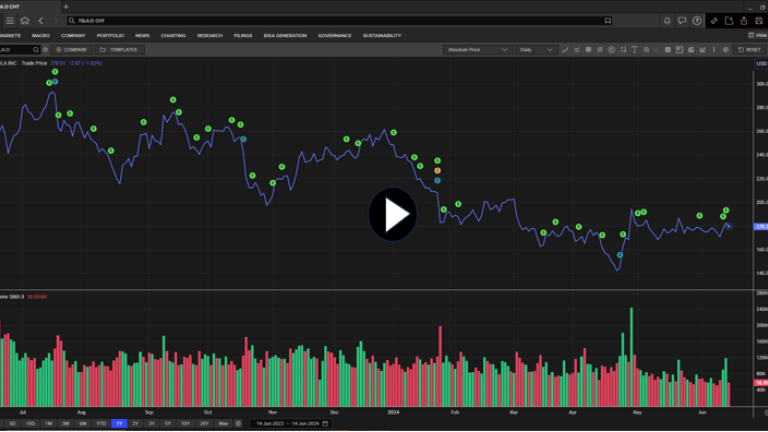Screen dimensions: 768x432
Task: Play the video with center play button
Action: click(x=392, y=214)
